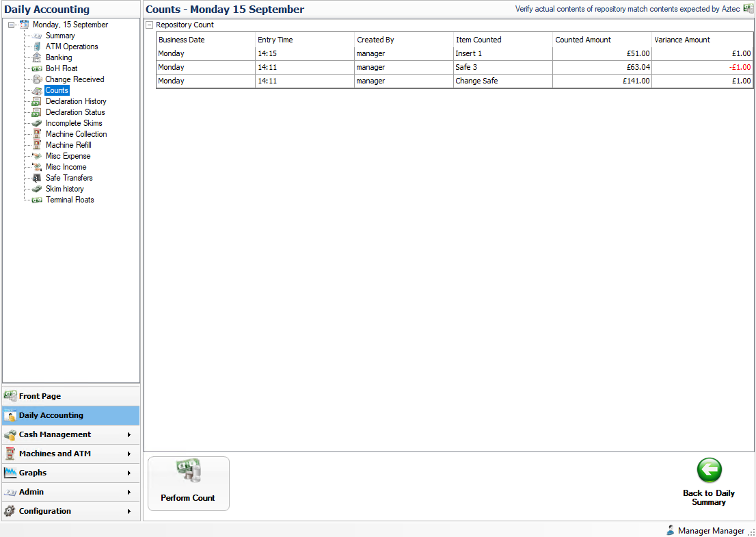Click the green Back to Daily Summary arrow
The image size is (756, 537).
(709, 471)
